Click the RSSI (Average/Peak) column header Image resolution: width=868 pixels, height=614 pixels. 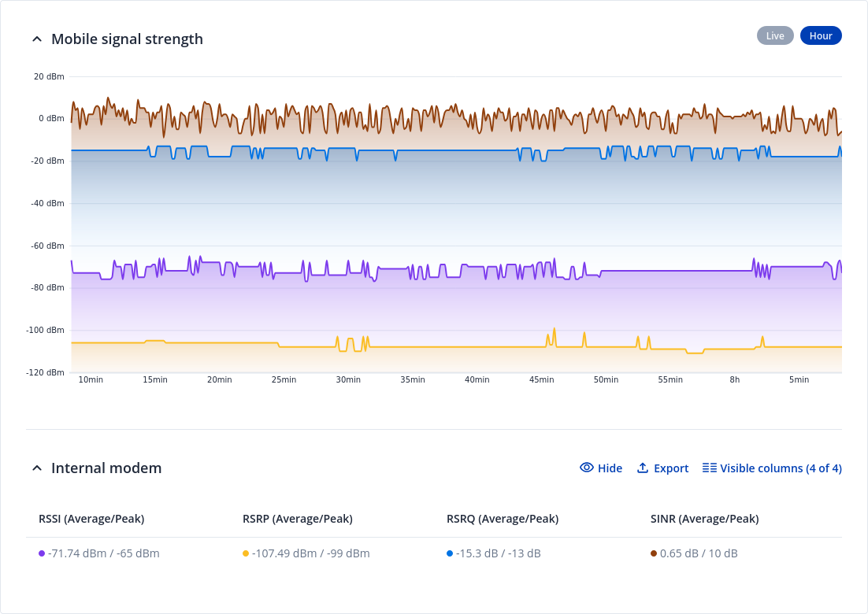click(91, 519)
